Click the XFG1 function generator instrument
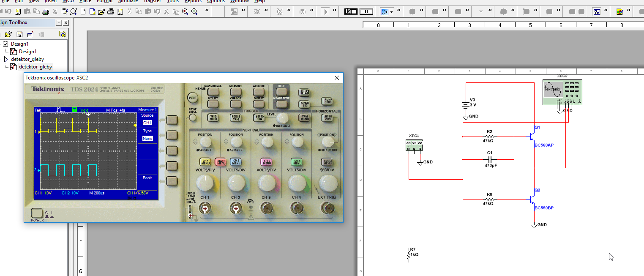Image resolution: width=644 pixels, height=276 pixels. pos(414,145)
